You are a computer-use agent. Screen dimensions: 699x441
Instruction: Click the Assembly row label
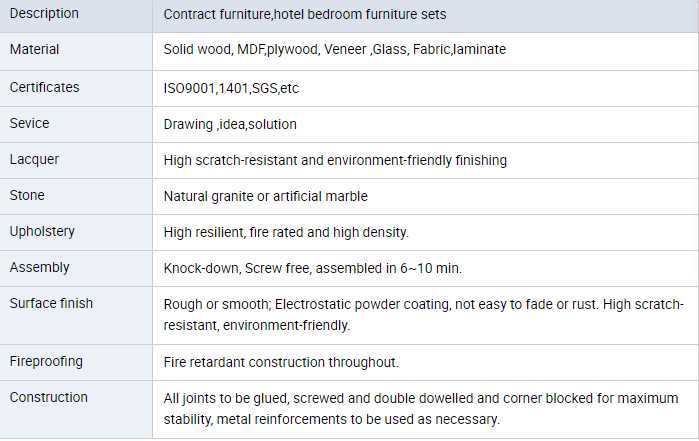(40, 268)
